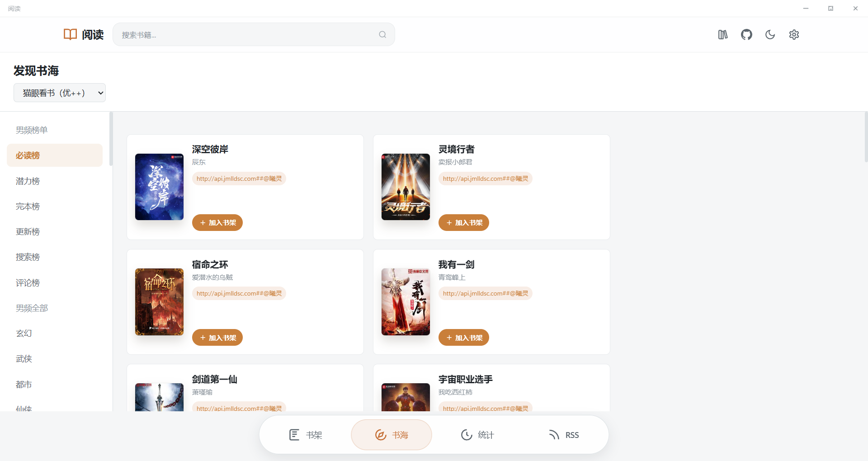This screenshot has width=868, height=461.
Task: Select the 书海 tab in bottom bar
Action: [392, 435]
